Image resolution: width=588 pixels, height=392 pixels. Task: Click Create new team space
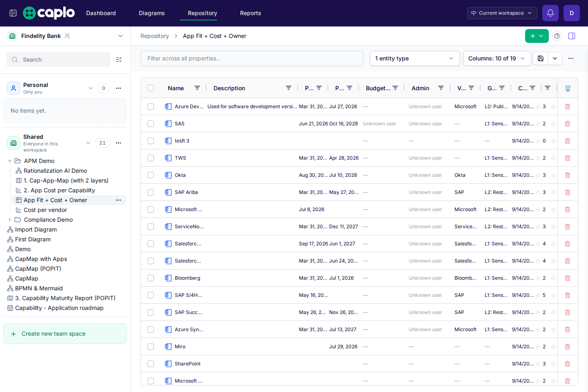click(x=65, y=334)
